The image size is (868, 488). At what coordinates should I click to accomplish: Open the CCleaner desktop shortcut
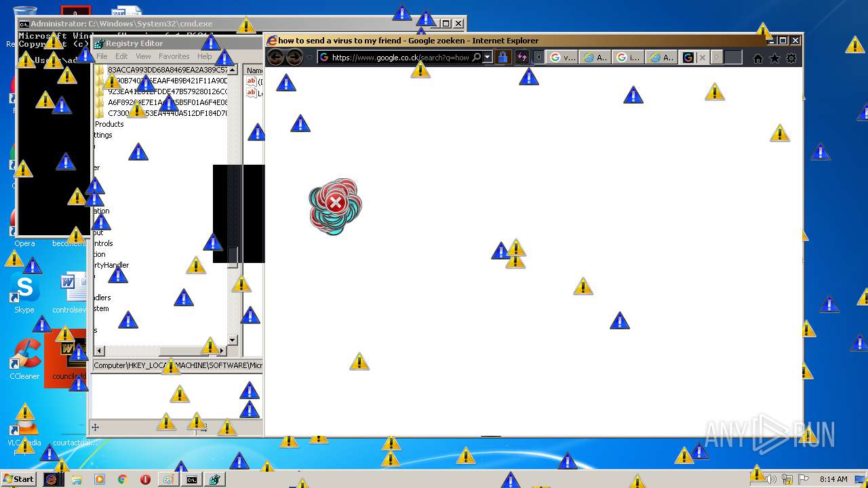click(x=24, y=360)
